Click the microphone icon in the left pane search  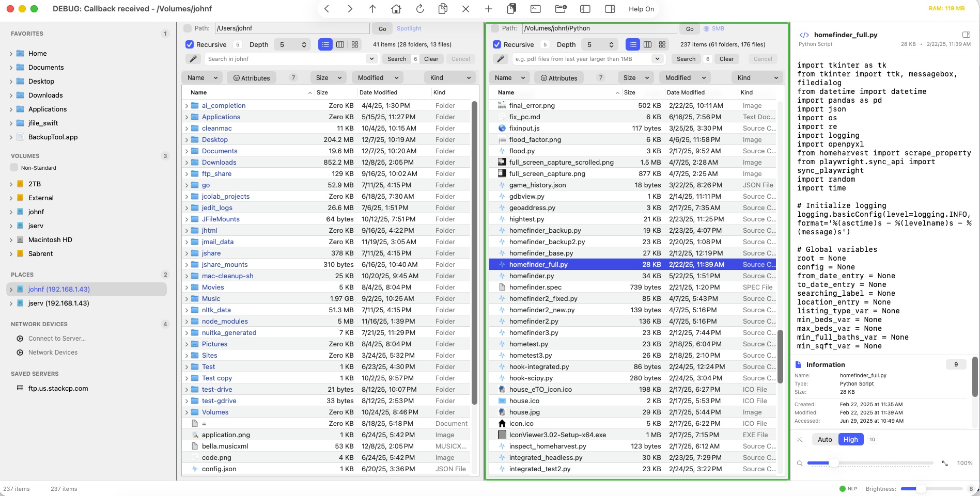pyautogui.click(x=193, y=59)
